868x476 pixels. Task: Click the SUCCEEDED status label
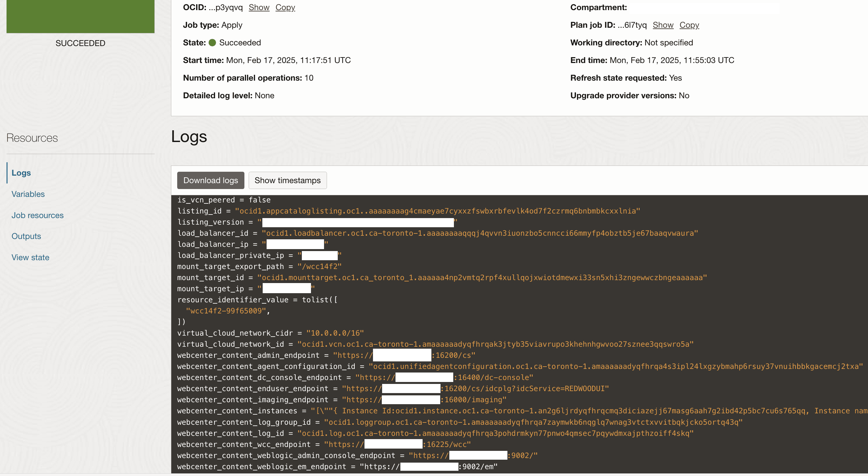(80, 43)
